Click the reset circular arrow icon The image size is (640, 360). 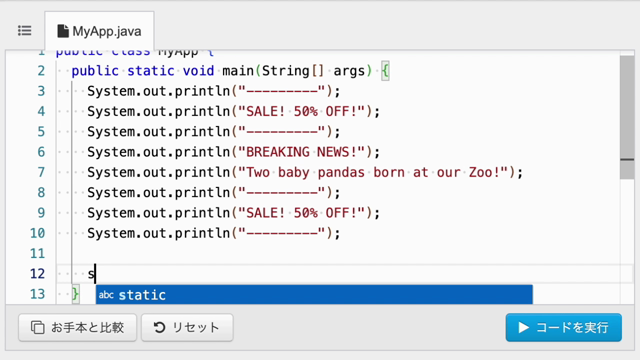[159, 327]
